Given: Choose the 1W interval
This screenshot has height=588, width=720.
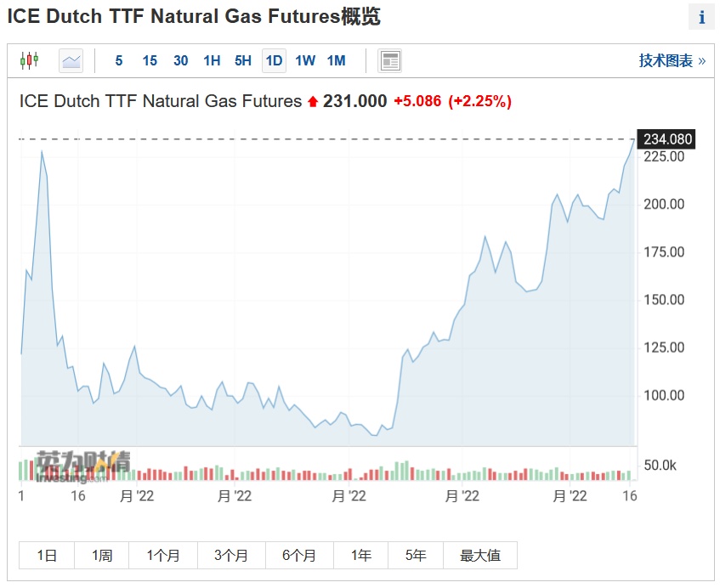Looking at the screenshot, I should pyautogui.click(x=305, y=60).
